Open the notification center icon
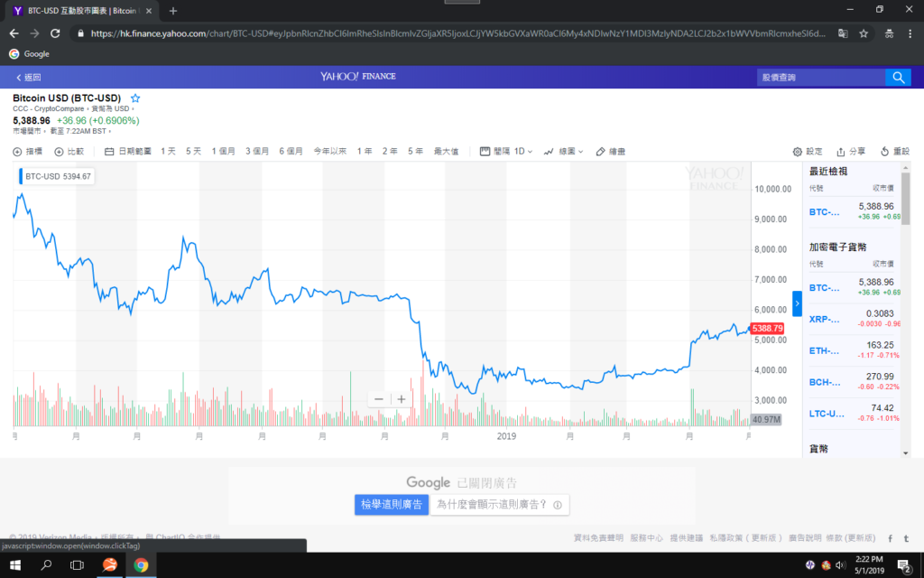The height and width of the screenshot is (578, 924). point(904,565)
